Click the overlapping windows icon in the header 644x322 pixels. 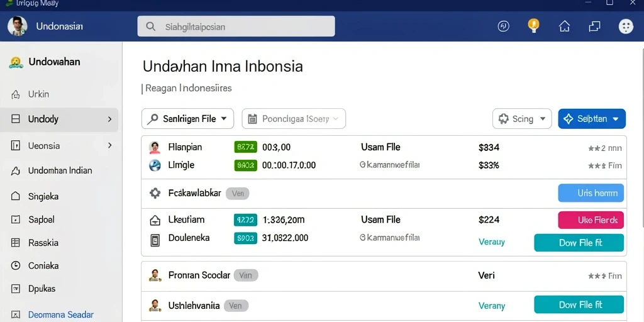[595, 26]
